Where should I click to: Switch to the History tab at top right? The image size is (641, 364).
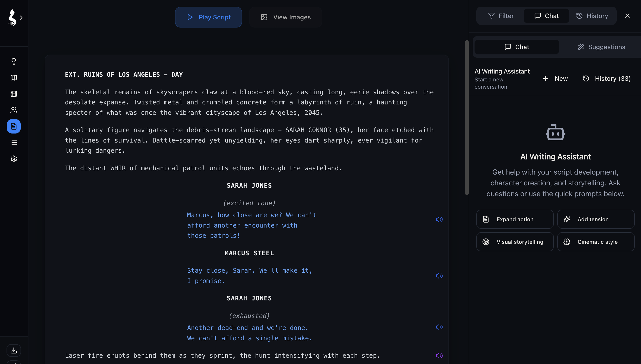[x=593, y=16]
